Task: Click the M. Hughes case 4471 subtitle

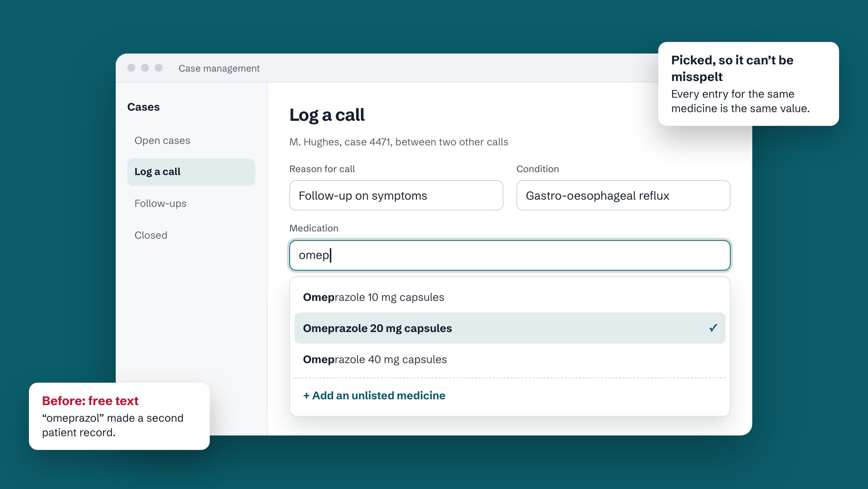Action: pos(399,142)
